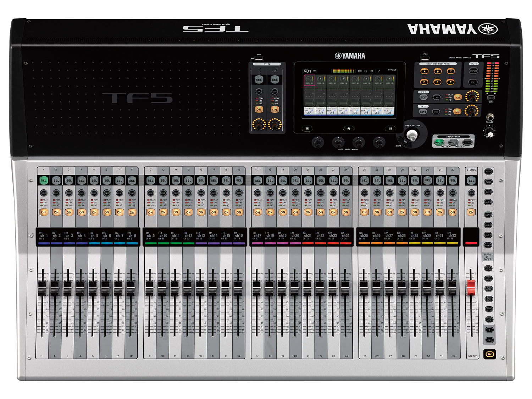Toggle channel 1 ON key

44,212
